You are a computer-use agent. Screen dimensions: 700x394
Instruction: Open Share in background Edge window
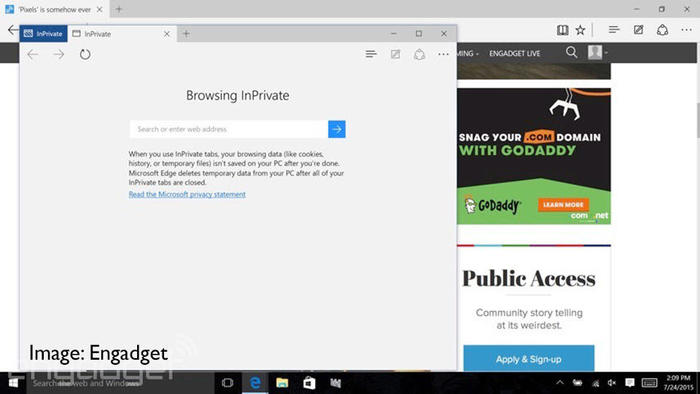tap(662, 30)
